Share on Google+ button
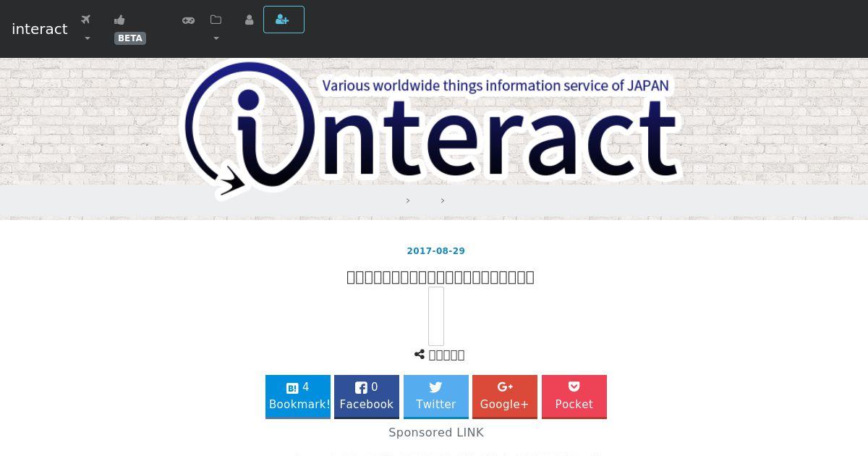Viewport: 868px width, 456px height. coord(505,397)
